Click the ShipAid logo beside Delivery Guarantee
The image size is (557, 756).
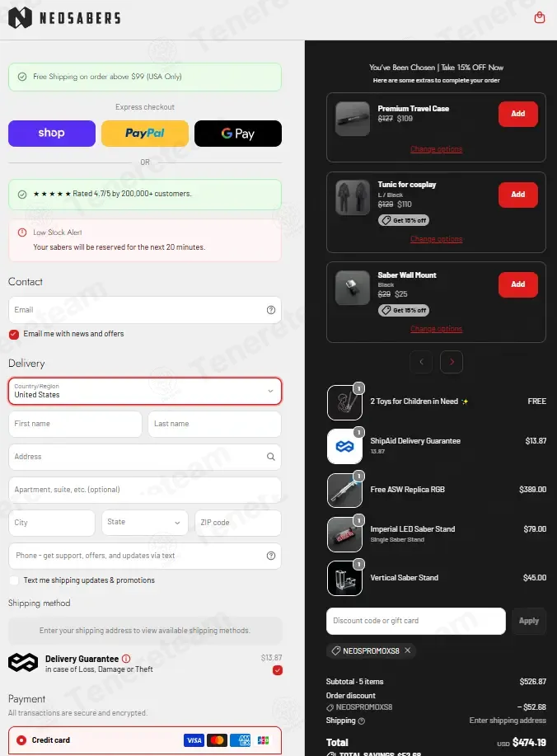[22, 663]
